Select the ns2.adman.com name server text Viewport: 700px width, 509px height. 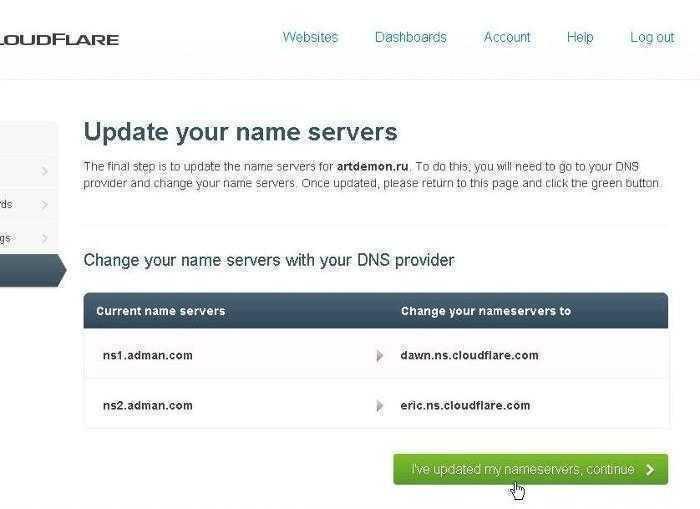[x=148, y=406]
